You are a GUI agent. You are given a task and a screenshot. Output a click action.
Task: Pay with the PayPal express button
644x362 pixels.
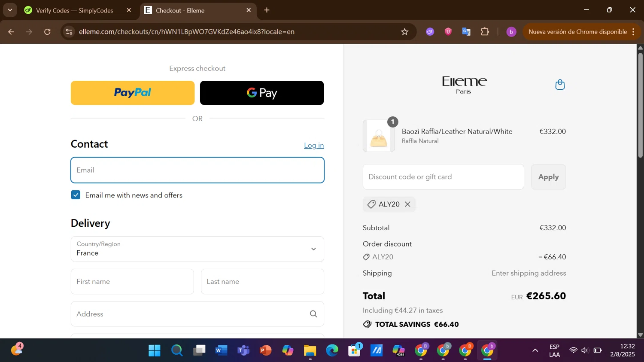[133, 93]
